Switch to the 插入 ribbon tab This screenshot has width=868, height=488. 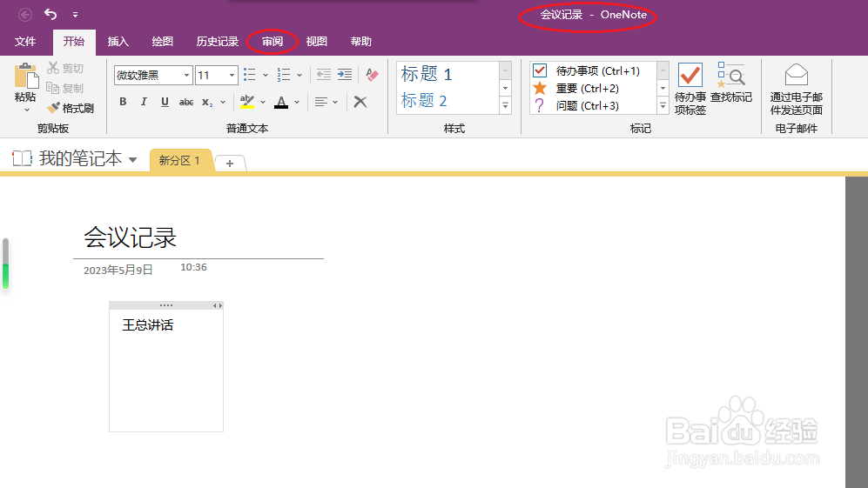click(118, 42)
